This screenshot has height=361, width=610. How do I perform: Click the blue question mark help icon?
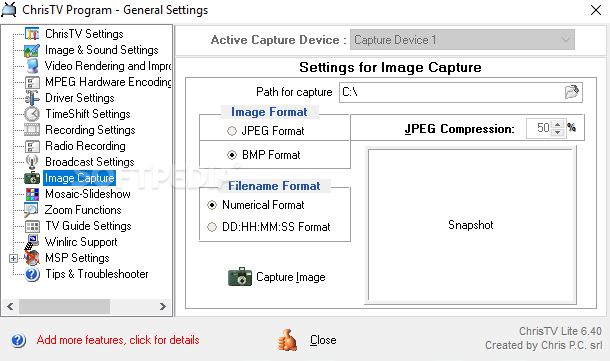(x=18, y=340)
